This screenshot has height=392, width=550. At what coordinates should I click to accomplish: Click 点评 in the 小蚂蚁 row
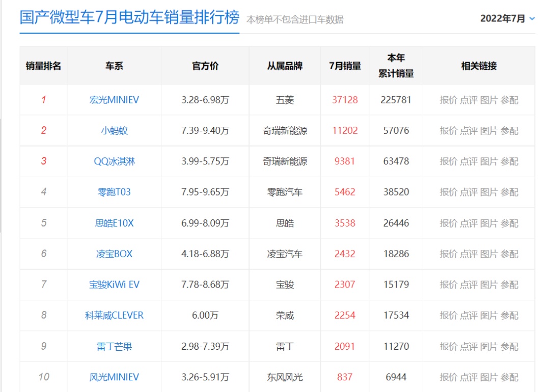(x=469, y=131)
